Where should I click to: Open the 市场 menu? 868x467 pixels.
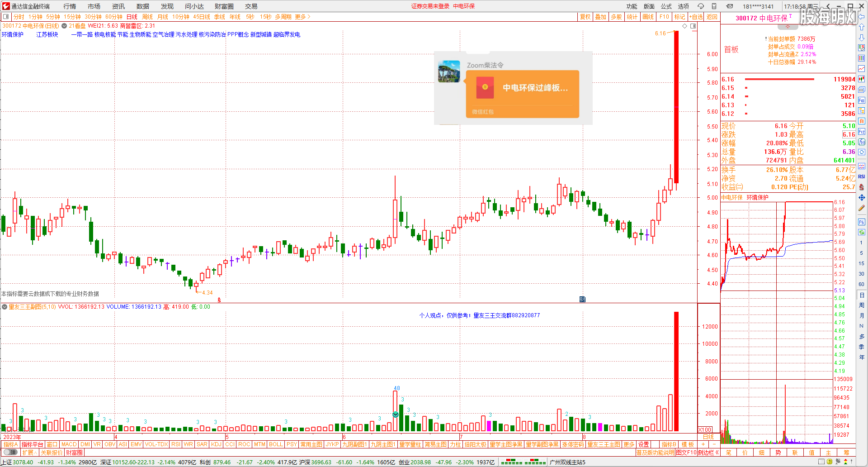94,6
